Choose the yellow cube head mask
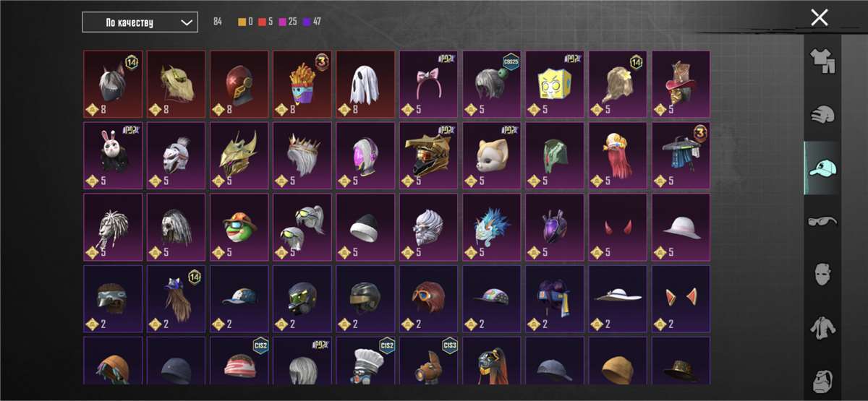Image resolution: width=868 pixels, height=401 pixels. [x=556, y=84]
